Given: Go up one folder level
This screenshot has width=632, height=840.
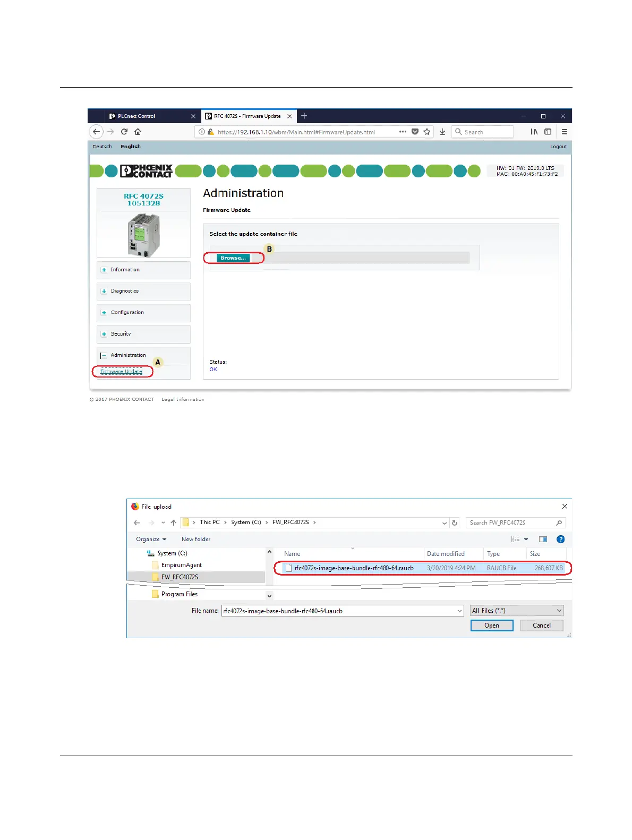Looking at the screenshot, I should coord(173,522).
